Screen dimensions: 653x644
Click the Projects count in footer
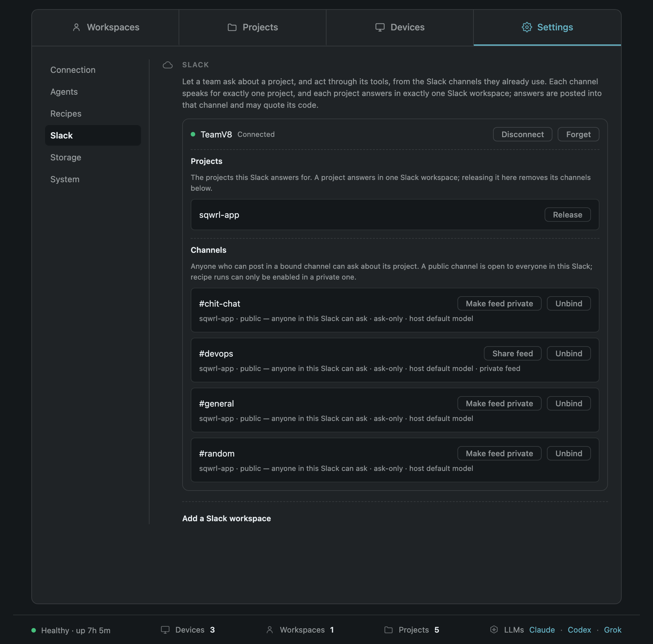[437, 630]
